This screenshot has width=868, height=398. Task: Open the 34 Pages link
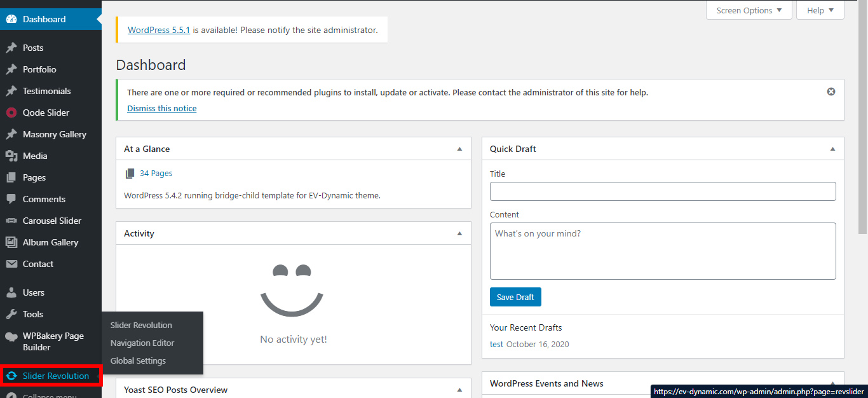pos(156,174)
